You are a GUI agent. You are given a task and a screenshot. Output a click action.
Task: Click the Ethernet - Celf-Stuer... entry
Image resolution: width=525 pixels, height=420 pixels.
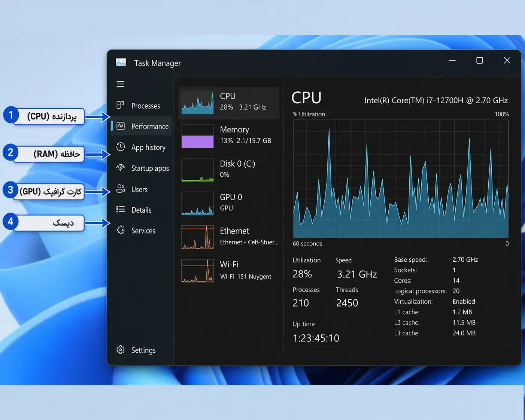(229, 237)
